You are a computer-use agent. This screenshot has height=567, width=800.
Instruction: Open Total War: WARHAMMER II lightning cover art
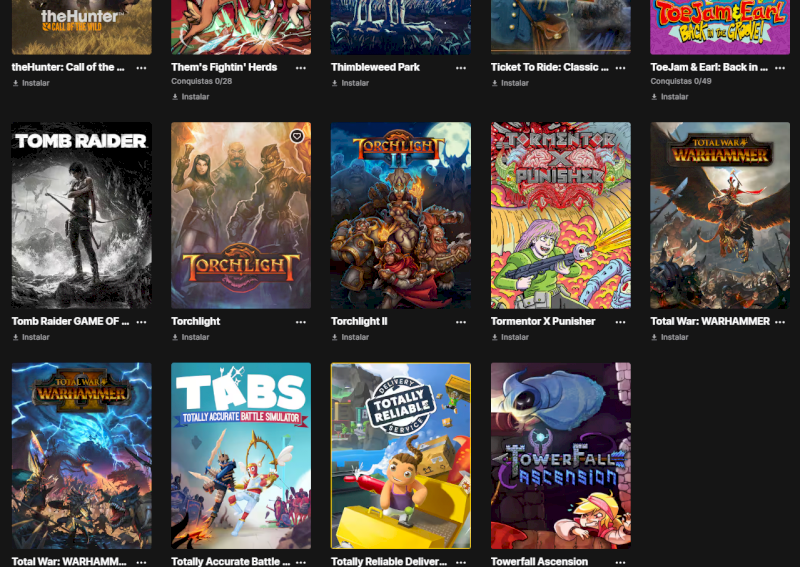(x=82, y=456)
